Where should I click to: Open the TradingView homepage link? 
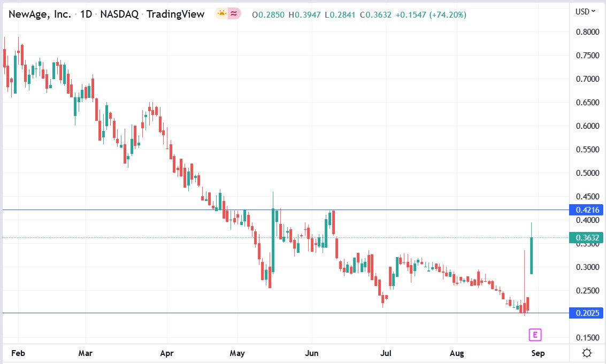click(x=175, y=14)
